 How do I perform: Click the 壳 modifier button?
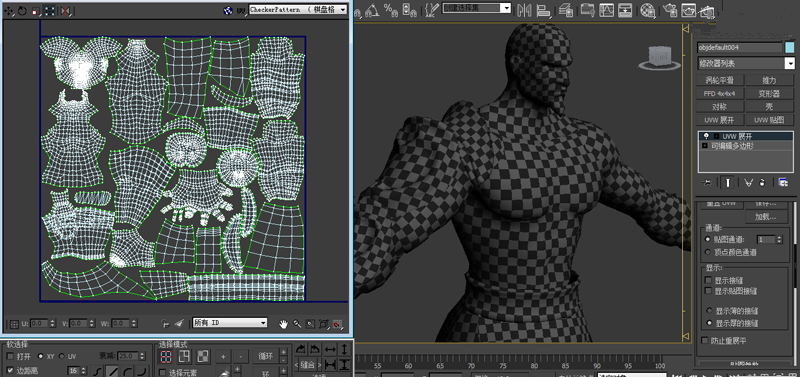pos(769,107)
